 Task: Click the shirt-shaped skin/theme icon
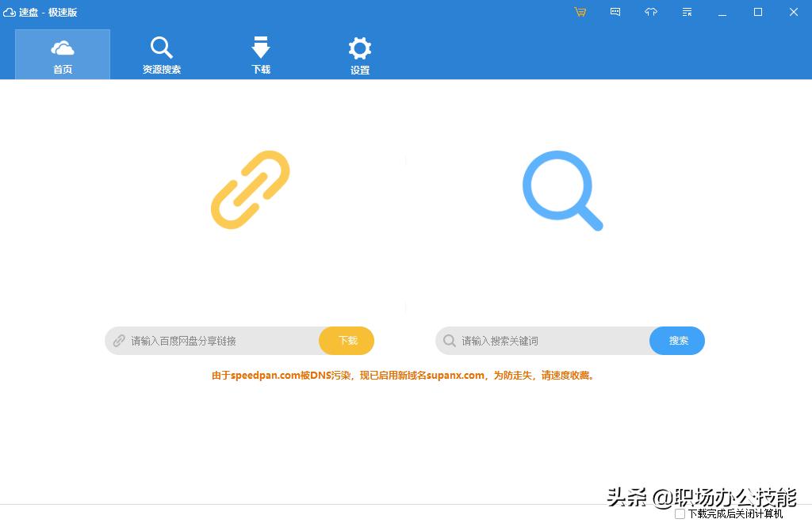tap(650, 12)
